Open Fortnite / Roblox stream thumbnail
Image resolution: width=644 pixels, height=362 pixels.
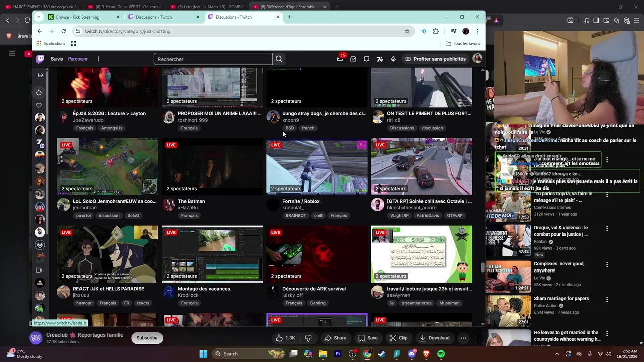tap(317, 166)
